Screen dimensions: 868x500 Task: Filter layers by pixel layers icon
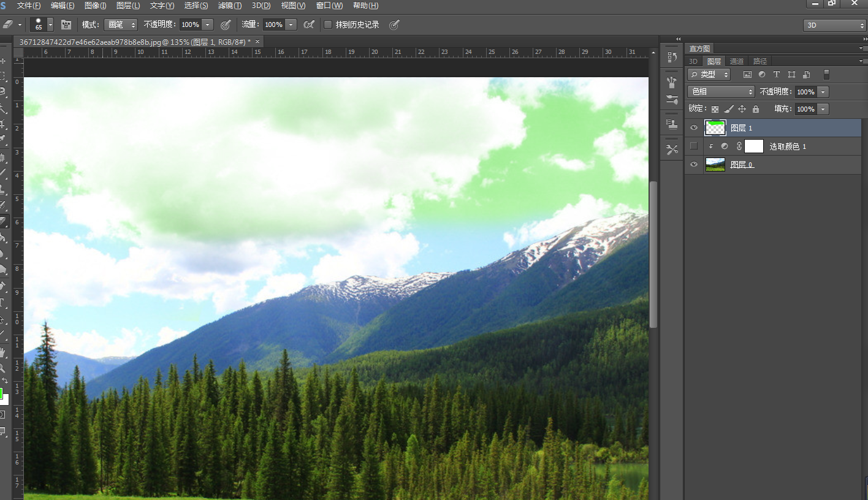[x=747, y=74]
